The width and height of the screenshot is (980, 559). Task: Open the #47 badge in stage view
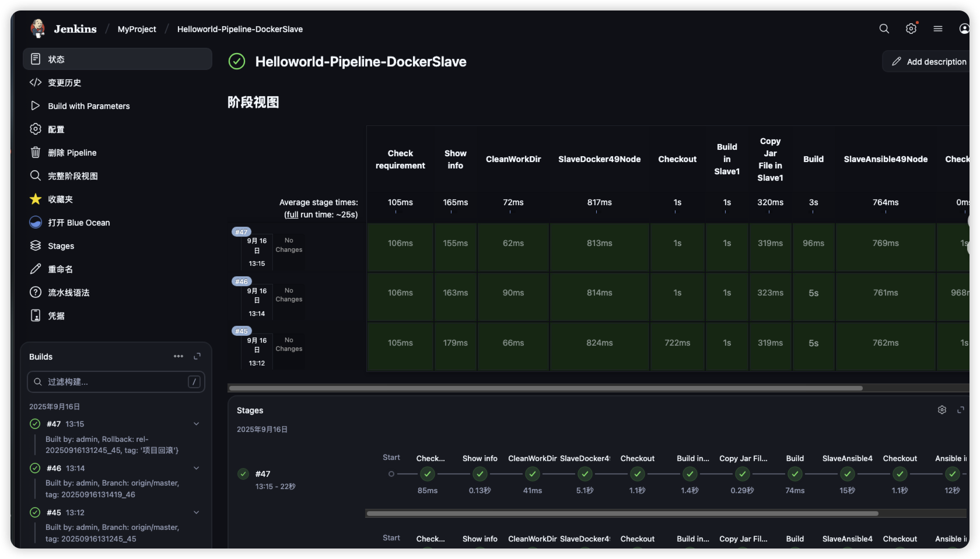pyautogui.click(x=241, y=231)
